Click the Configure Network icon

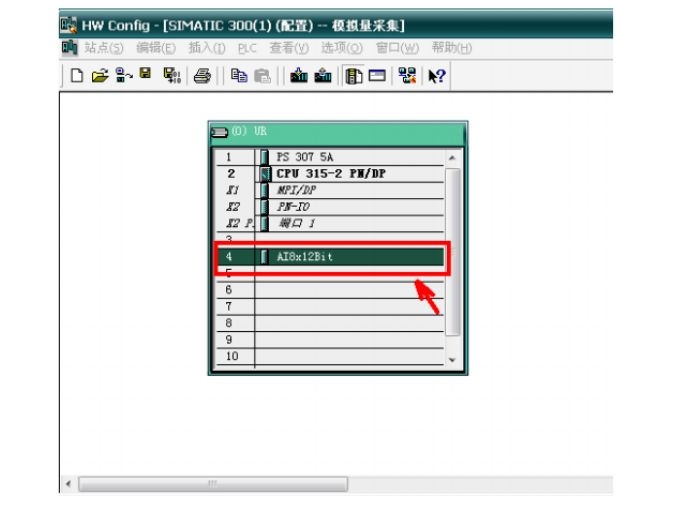coord(406,76)
